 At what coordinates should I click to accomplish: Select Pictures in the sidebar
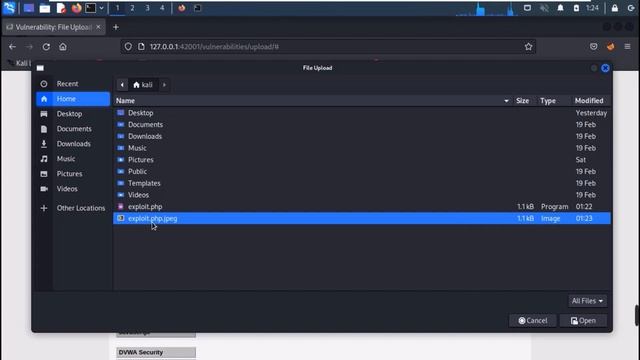coord(73,174)
